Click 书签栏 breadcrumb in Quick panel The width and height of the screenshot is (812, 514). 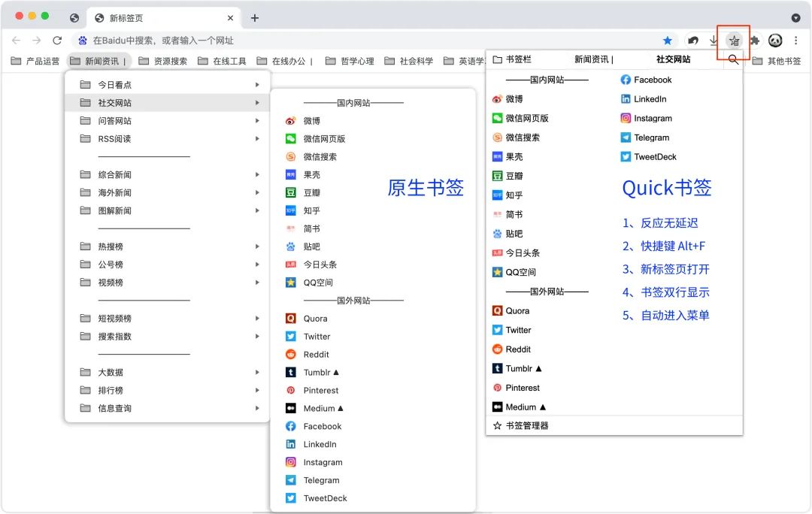coord(512,59)
